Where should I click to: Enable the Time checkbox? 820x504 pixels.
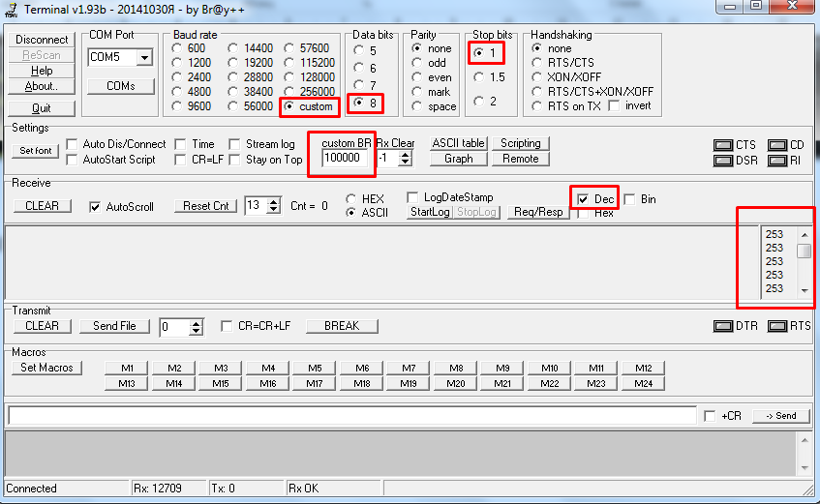180,144
